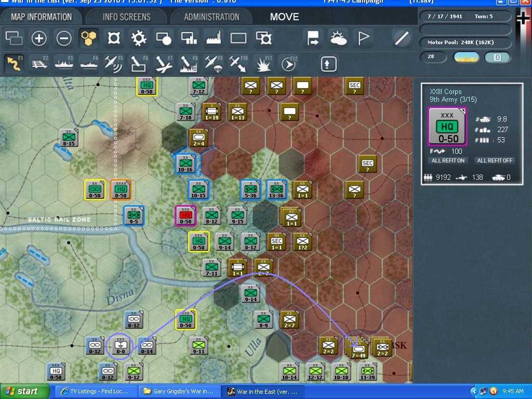532x399 pixels.
Task: Select the 8-15 infantry counter
Action: pos(69,138)
